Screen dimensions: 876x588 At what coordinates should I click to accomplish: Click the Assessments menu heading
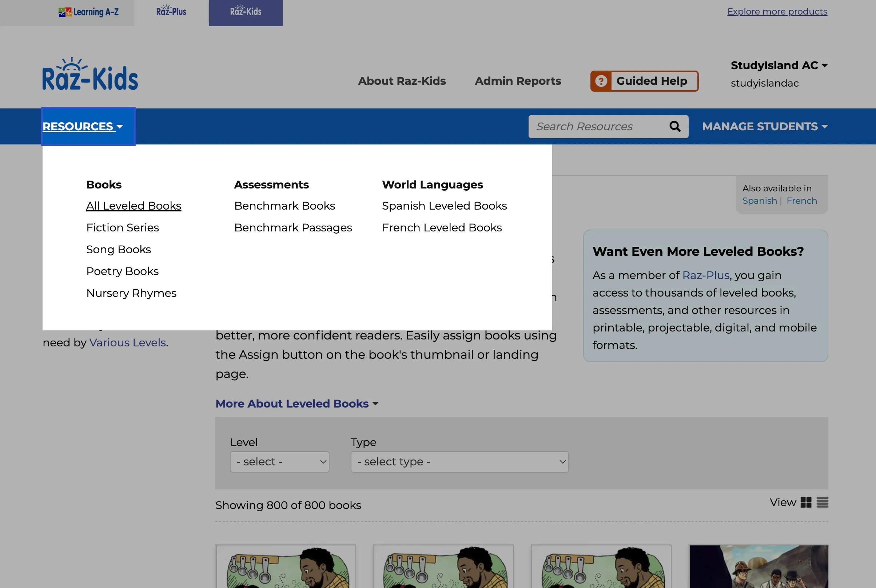(271, 184)
